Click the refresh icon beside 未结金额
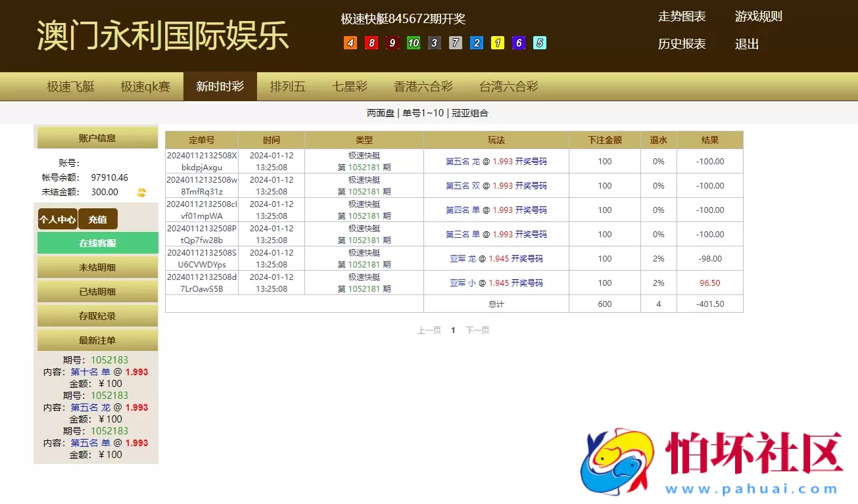Screen dimensions: 858x504 tap(142, 192)
